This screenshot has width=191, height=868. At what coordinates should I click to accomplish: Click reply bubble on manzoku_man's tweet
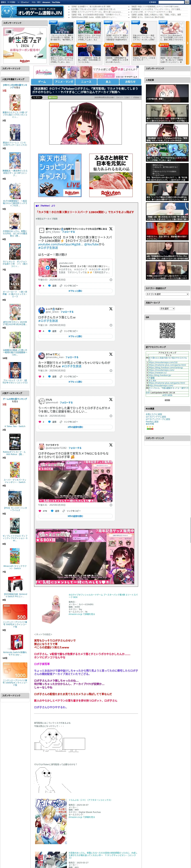(x=49, y=376)
